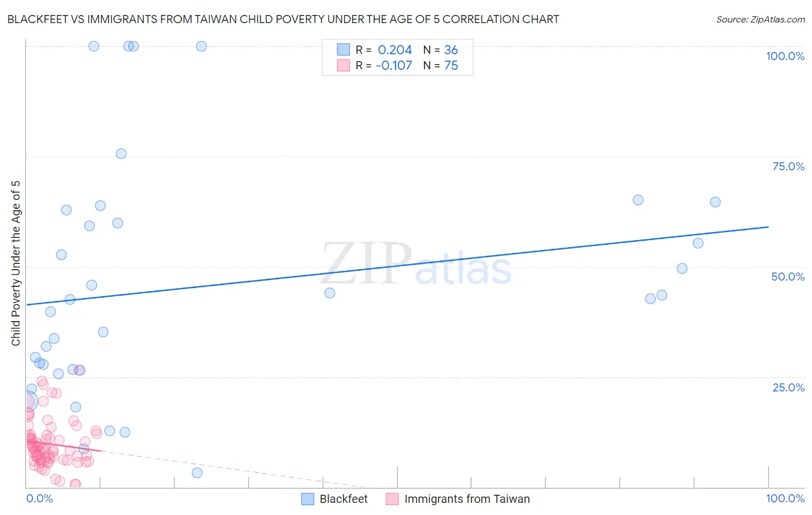Click the Child Poverty y-axis title
Image resolution: width=812 pixels, height=515 pixels.
point(16,263)
